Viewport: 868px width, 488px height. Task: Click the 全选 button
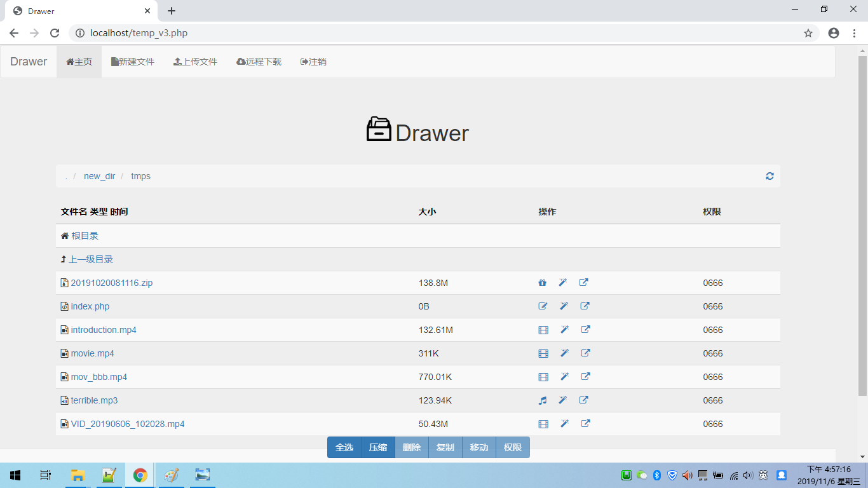pyautogui.click(x=344, y=447)
